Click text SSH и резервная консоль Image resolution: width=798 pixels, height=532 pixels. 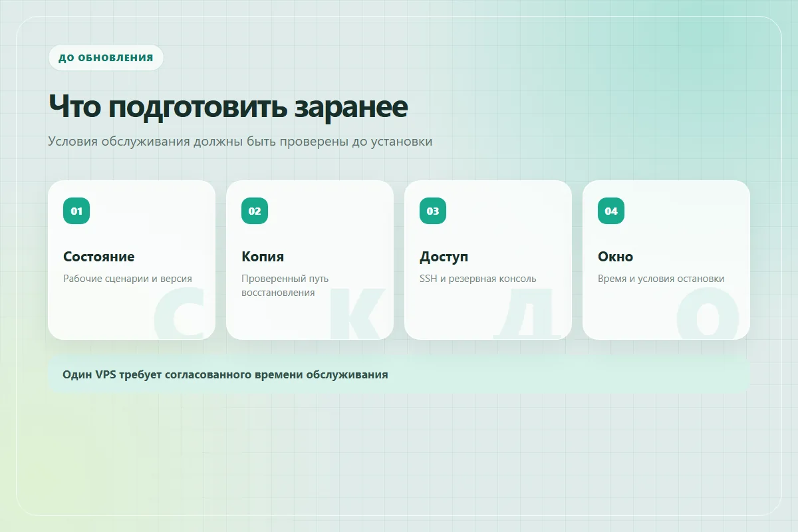(478, 279)
